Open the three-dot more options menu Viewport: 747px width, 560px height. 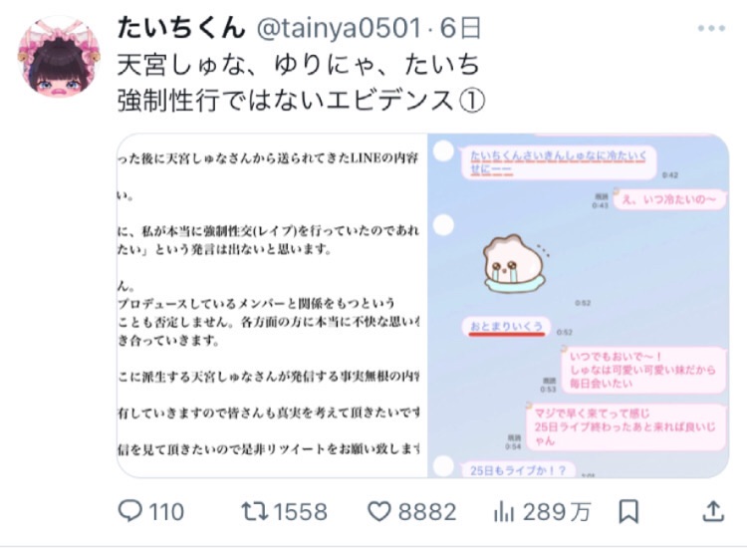click(711, 29)
